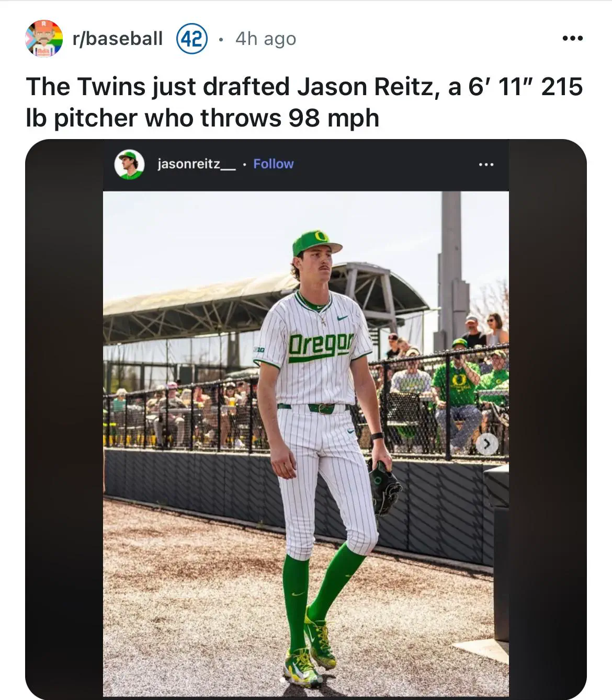This screenshot has width=612, height=700.
Task: Click the embedded Oregon pitcher photo
Action: 306,444
